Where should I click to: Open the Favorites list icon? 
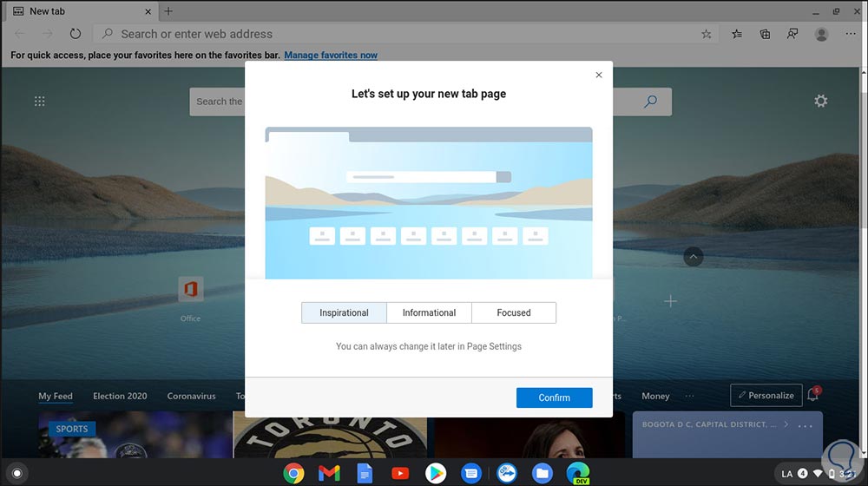737,35
